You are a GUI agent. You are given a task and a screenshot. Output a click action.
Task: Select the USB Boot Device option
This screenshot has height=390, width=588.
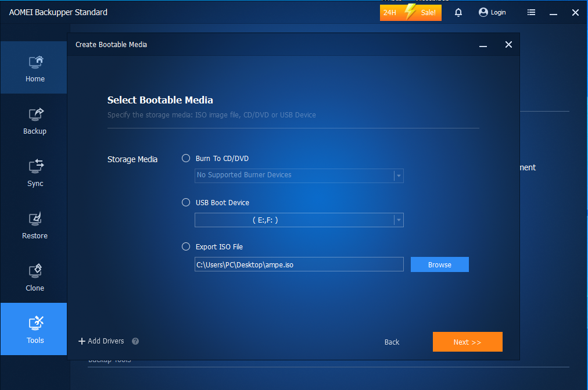tap(186, 202)
